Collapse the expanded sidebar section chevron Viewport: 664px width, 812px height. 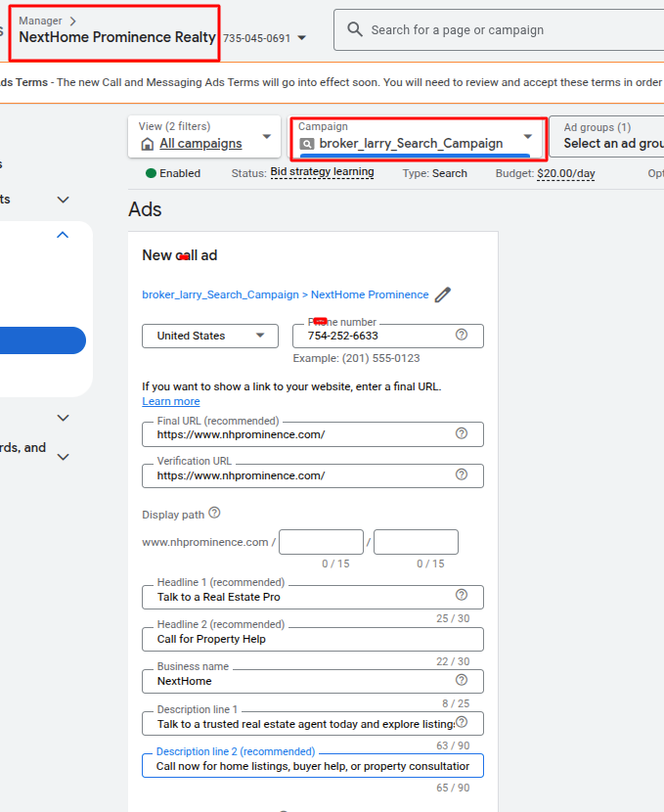63,235
